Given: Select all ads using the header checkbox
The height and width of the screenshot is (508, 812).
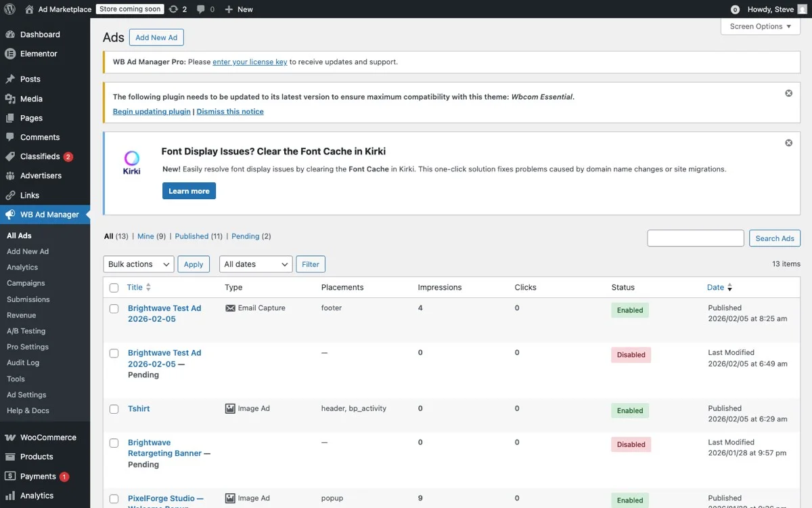Looking at the screenshot, I should click(x=114, y=287).
